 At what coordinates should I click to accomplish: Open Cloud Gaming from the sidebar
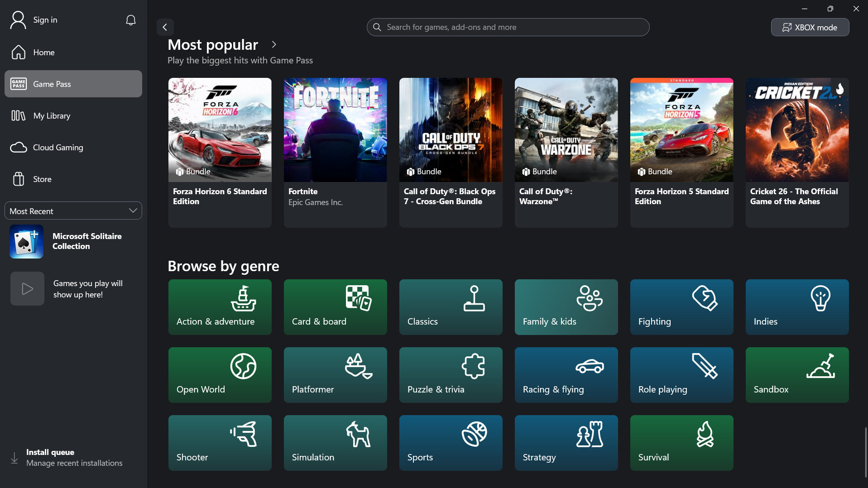(73, 147)
